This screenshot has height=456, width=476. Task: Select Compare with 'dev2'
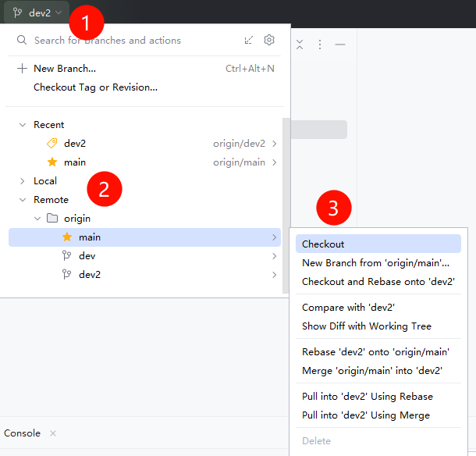click(378, 308)
